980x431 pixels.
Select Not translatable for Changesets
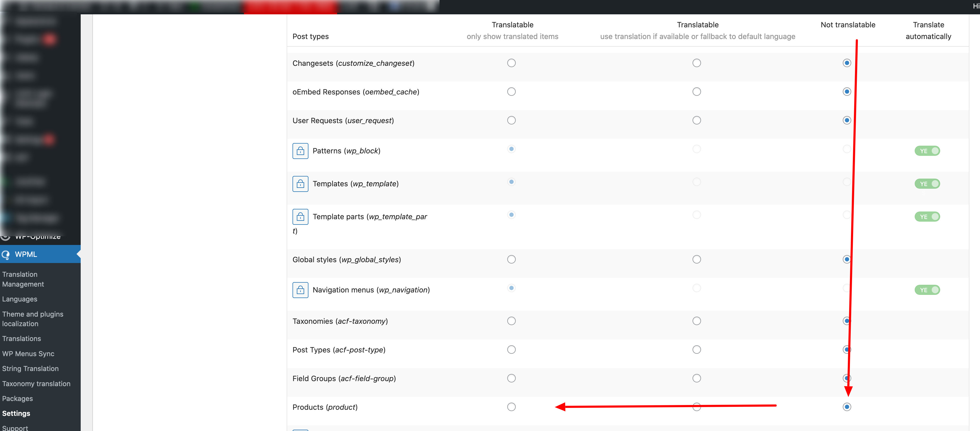point(846,63)
